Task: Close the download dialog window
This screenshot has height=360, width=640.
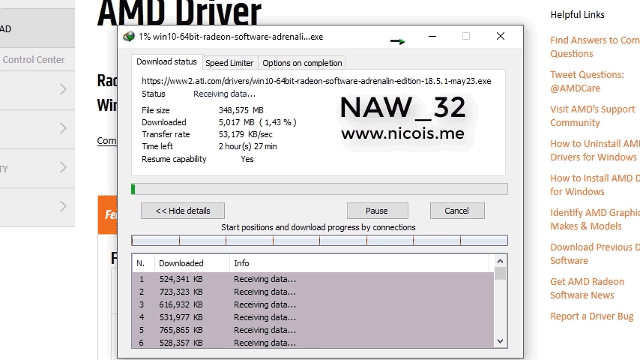Action: click(500, 36)
